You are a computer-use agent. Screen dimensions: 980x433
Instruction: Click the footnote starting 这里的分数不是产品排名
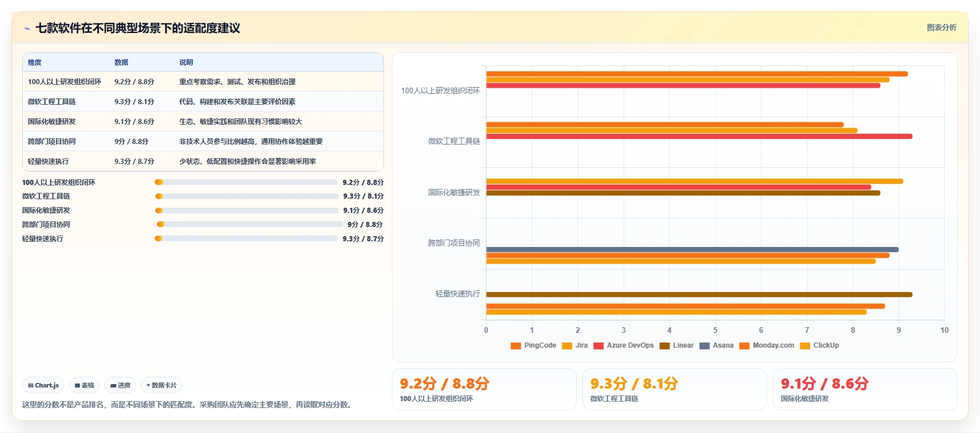click(x=188, y=405)
